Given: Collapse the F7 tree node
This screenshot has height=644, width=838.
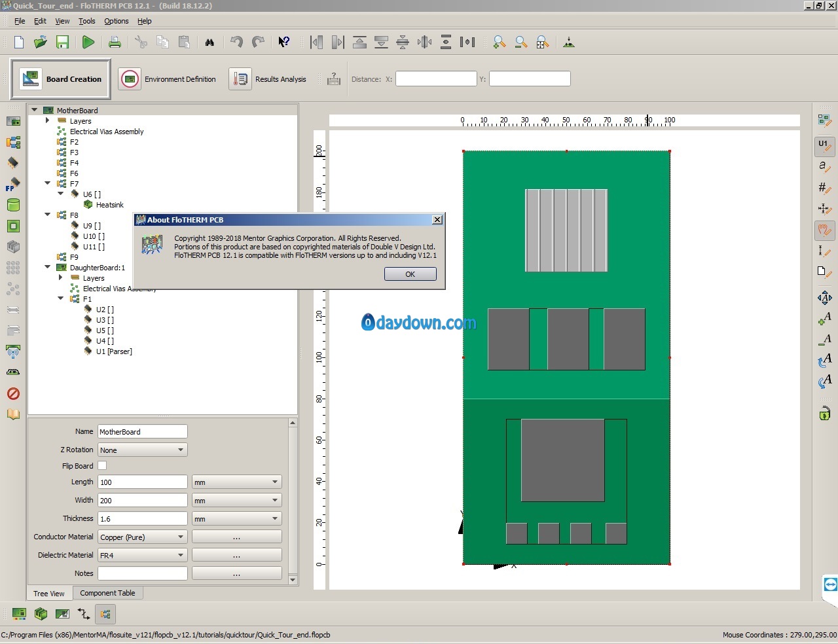Looking at the screenshot, I should pyautogui.click(x=47, y=183).
